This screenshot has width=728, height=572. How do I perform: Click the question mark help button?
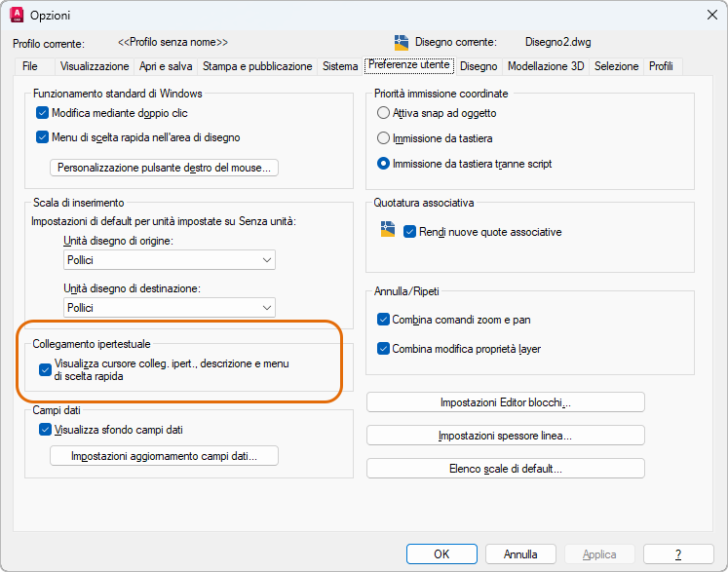(x=677, y=554)
